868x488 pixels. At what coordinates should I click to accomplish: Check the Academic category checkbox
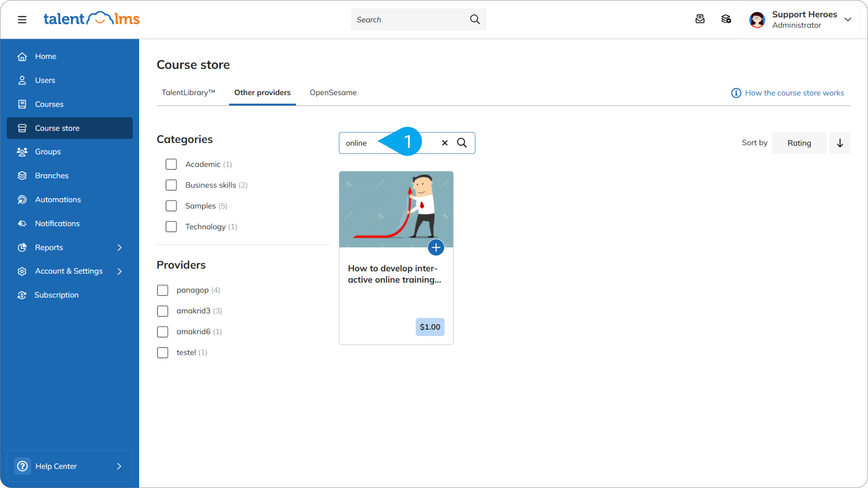171,164
